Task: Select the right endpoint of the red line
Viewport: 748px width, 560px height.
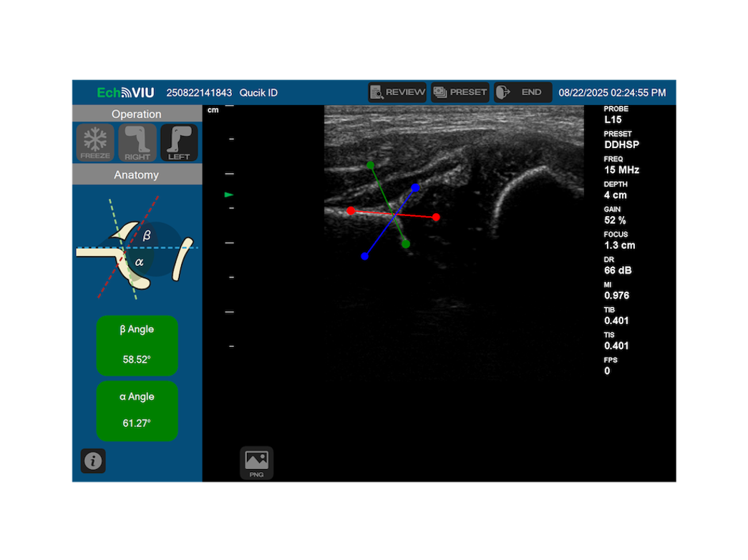Action: point(436,217)
